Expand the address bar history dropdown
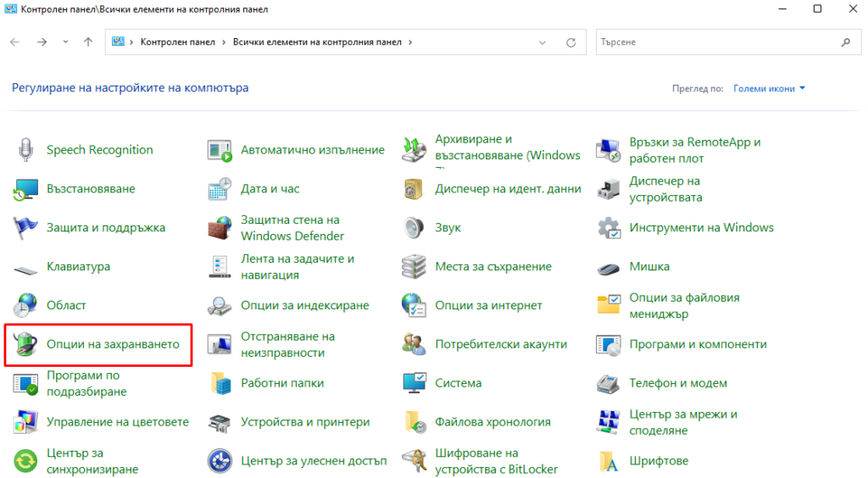This screenshot has width=868, height=478. coord(542,42)
